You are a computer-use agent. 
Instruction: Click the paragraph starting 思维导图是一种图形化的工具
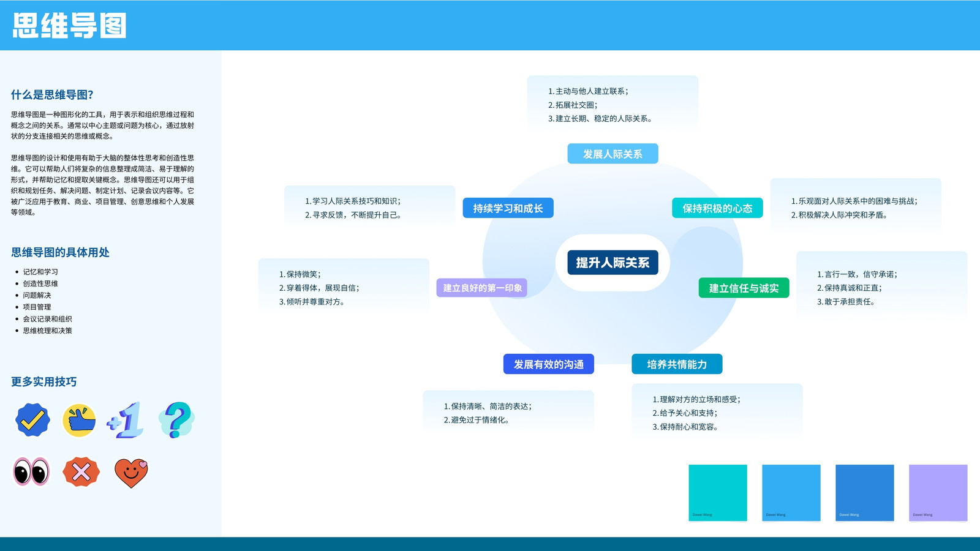point(103,126)
